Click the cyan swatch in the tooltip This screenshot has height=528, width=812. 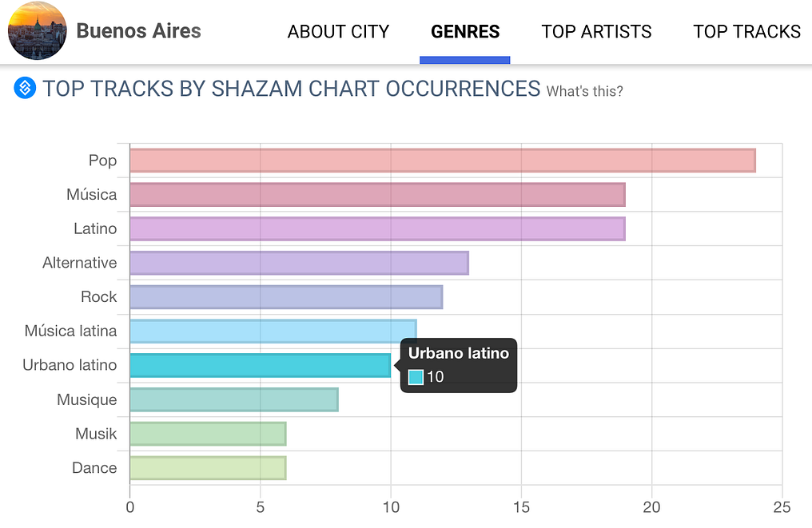coord(416,377)
